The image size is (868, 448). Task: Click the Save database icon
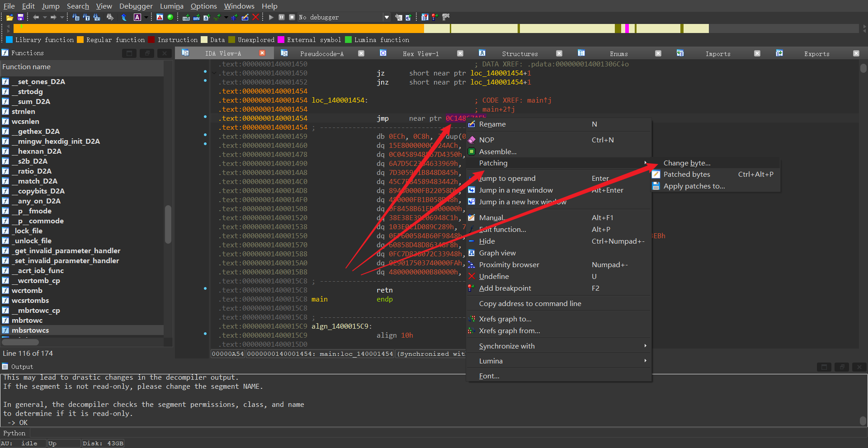[x=20, y=17]
